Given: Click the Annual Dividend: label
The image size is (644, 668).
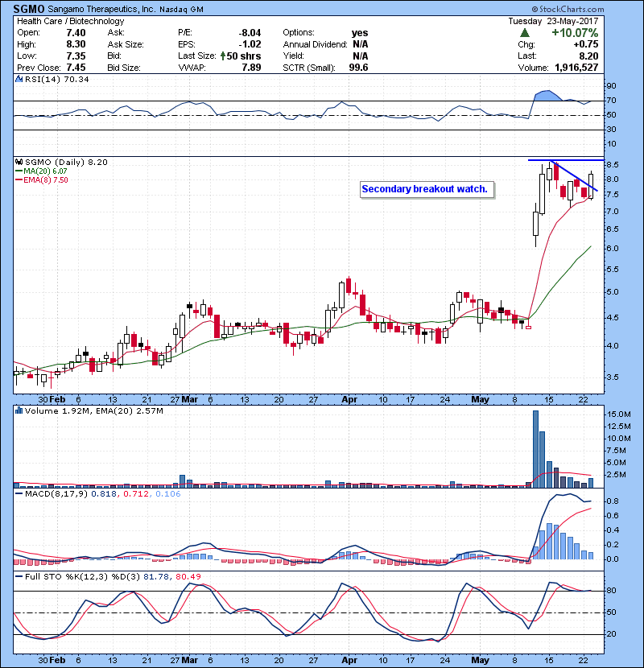Looking at the screenshot, I should tap(316, 44).
